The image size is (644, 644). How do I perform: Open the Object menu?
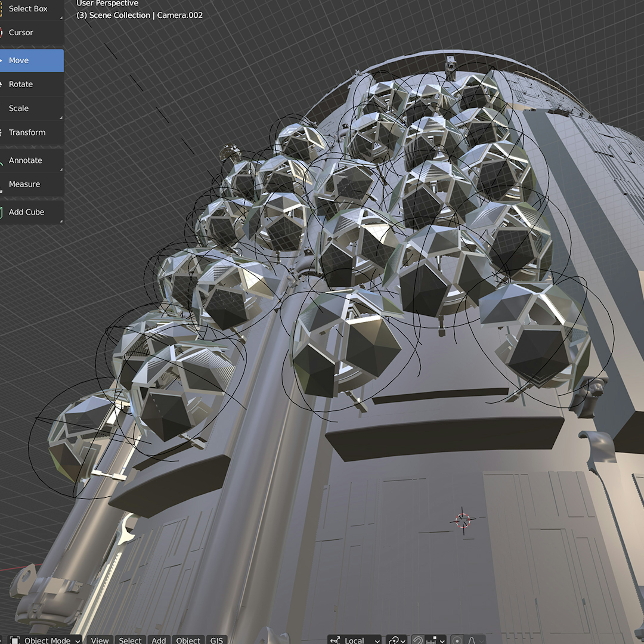(x=188, y=640)
